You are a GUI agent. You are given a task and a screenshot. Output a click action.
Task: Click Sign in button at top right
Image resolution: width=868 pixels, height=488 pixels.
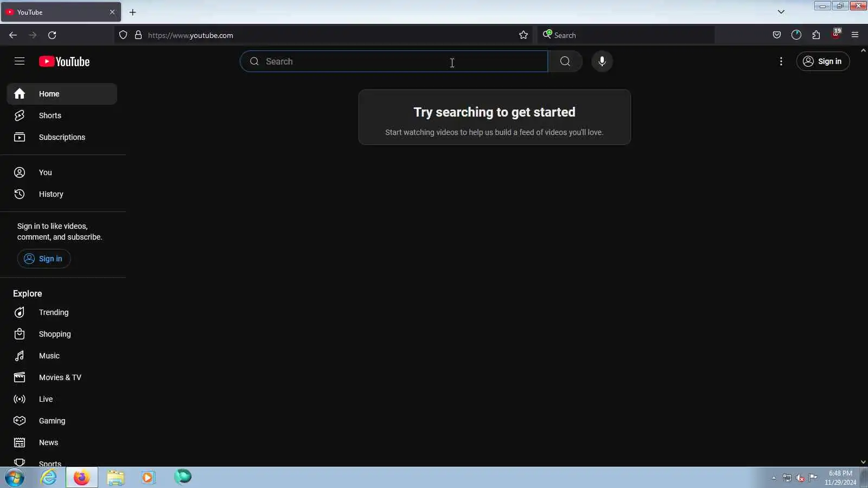click(x=823, y=61)
